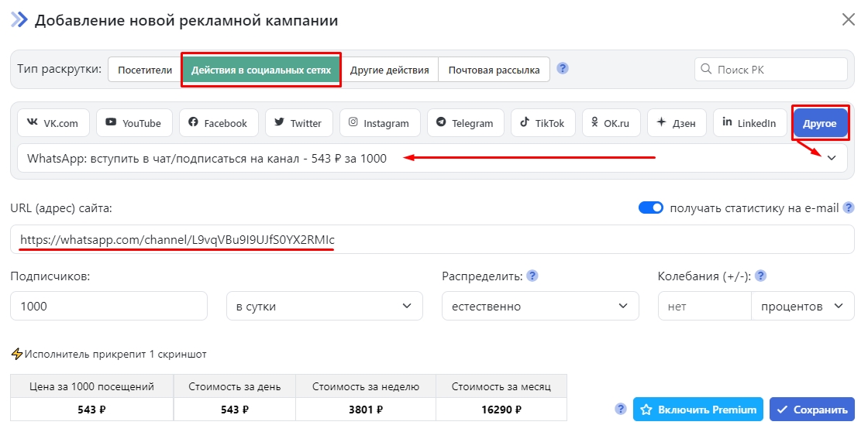This screenshot has width=868, height=432.
Task: Choose the Instagram platform button
Action: pos(379,123)
